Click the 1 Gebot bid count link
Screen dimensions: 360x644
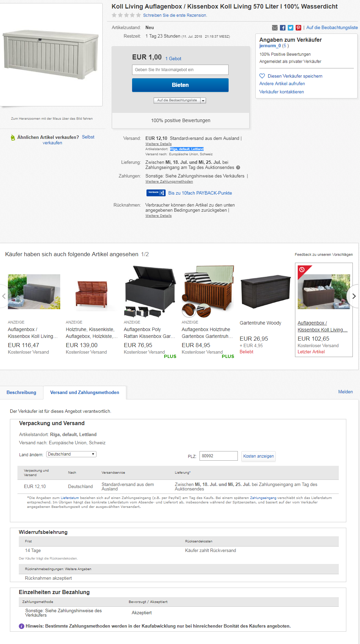pyautogui.click(x=173, y=58)
